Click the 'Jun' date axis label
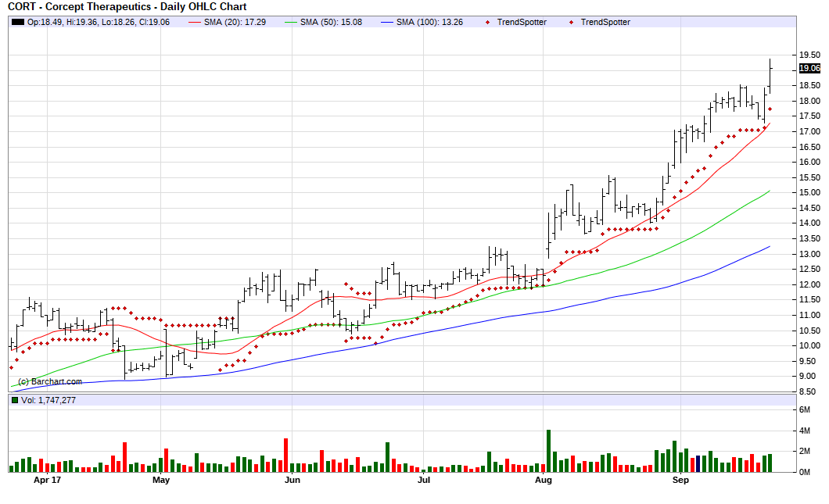This screenshot has width=829, height=504. (292, 481)
